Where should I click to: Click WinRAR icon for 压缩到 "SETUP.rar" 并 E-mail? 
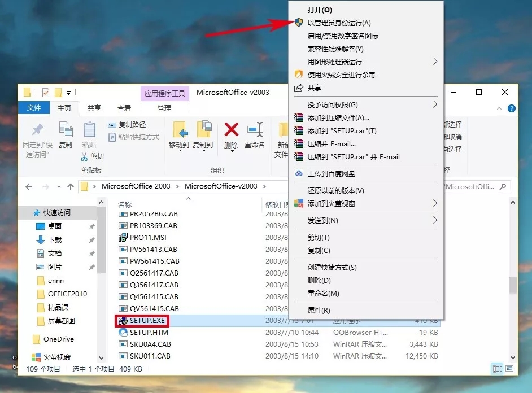299,156
